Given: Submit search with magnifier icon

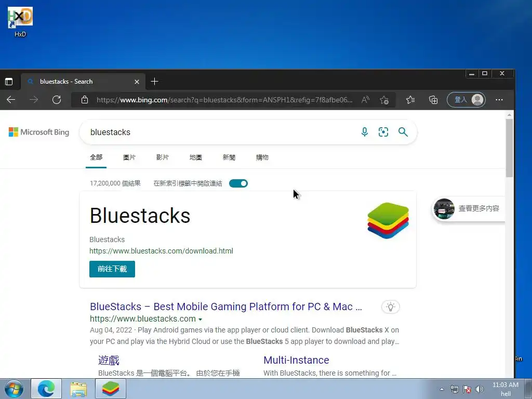Looking at the screenshot, I should click(403, 131).
